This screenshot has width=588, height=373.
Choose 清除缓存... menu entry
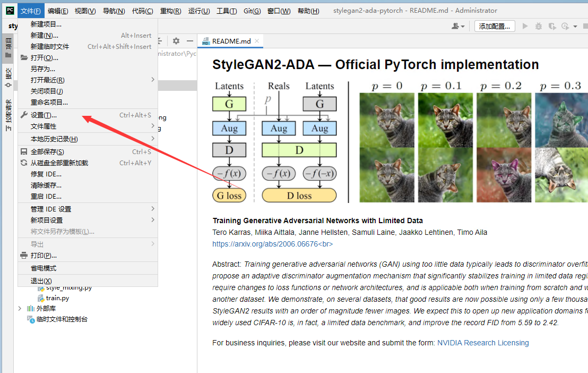pos(88,185)
